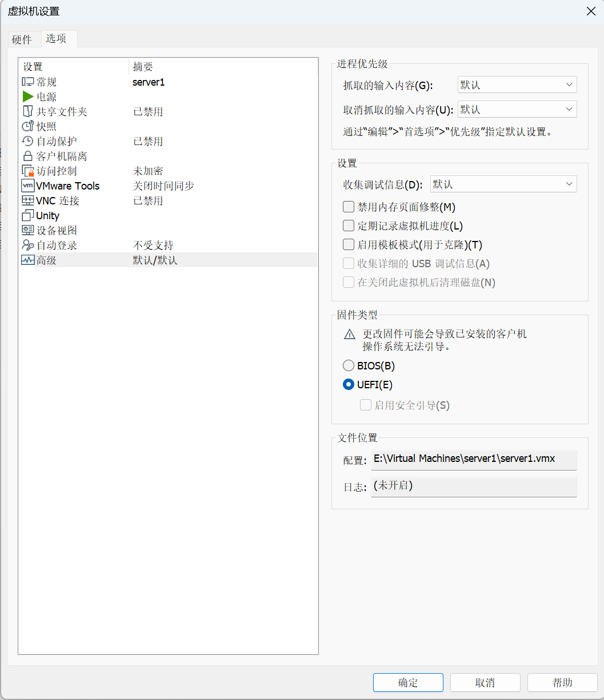Click 在关闭此虚拟机后清理磁盘(N) checkbox
Screen dimensions: 604x700
349,282
